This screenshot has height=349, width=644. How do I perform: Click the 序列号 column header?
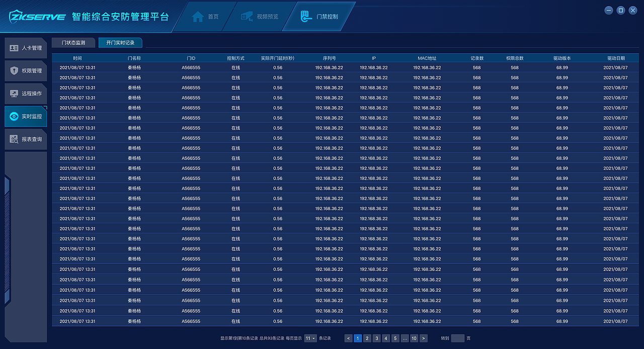tap(329, 58)
